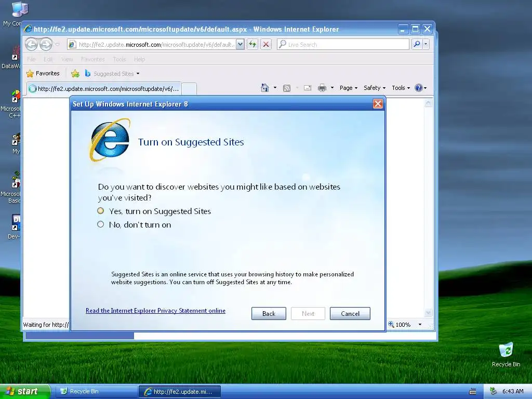Click the page icon in the address bar
Viewport: 532px width, 399px height.
(72, 45)
